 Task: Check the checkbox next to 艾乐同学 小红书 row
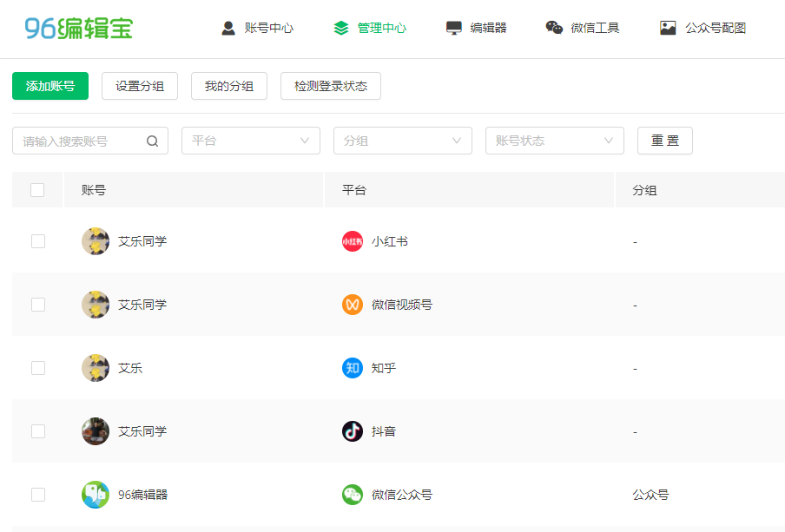(37, 240)
